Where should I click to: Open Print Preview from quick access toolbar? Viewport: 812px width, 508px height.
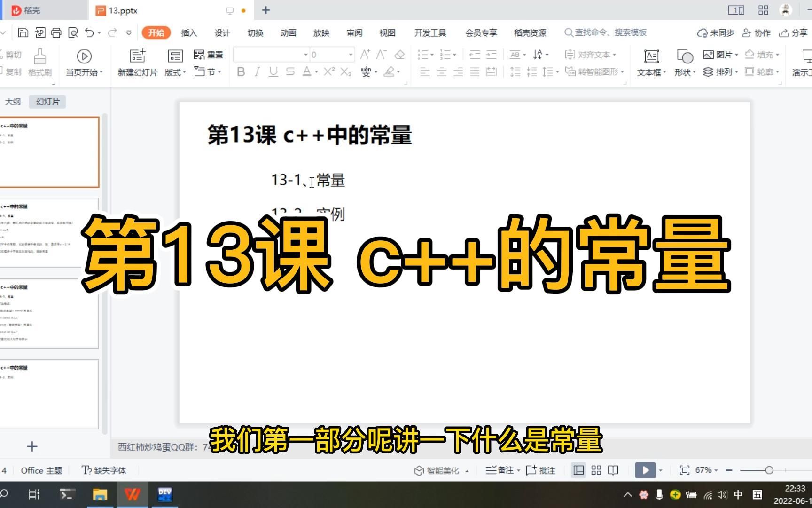point(73,32)
